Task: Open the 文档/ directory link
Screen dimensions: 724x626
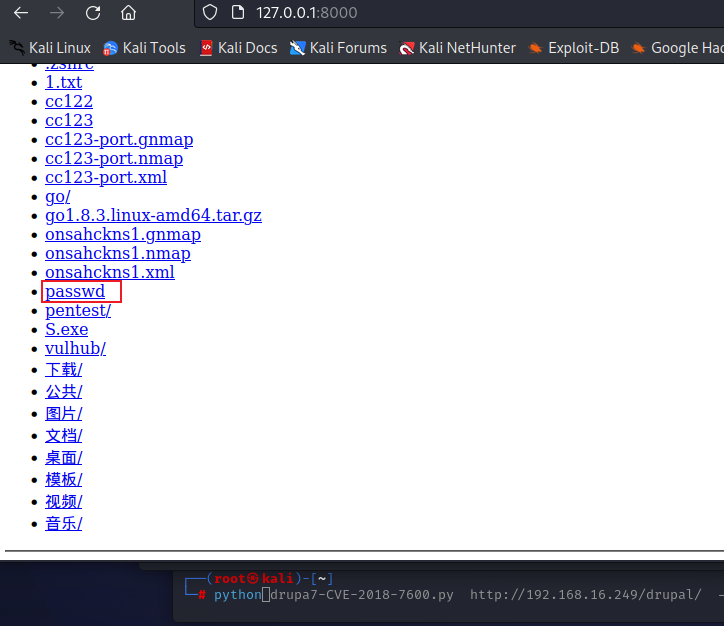Action: coord(63,436)
